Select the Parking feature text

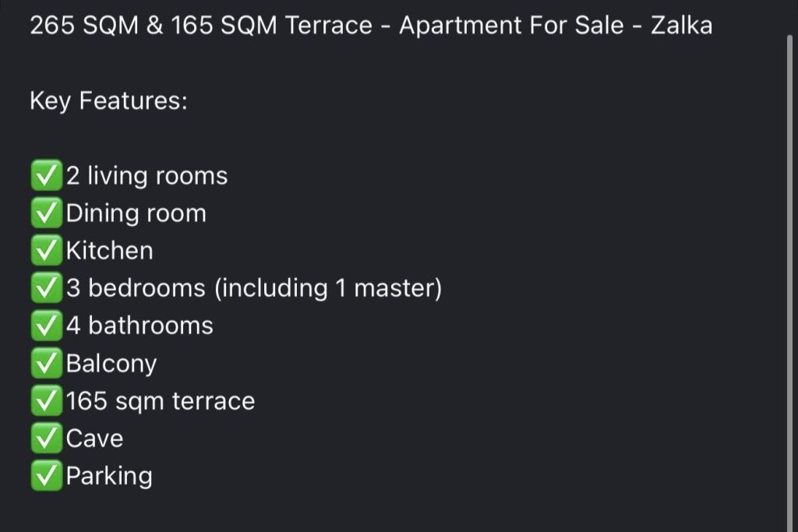tap(109, 475)
